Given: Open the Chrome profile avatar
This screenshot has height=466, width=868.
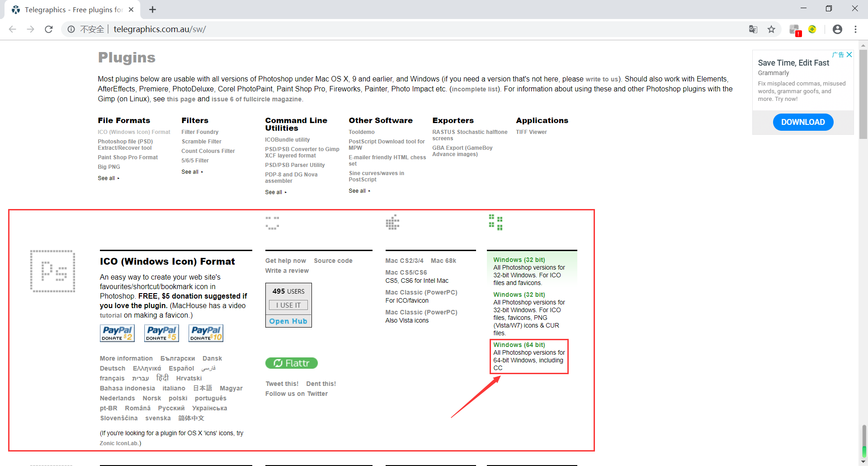Looking at the screenshot, I should (x=837, y=29).
